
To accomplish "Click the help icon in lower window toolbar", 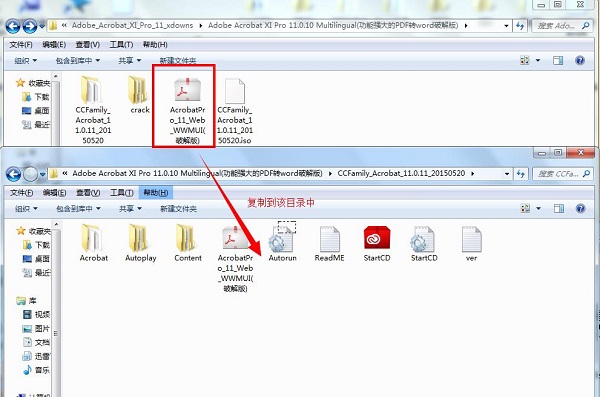I will 580,208.
